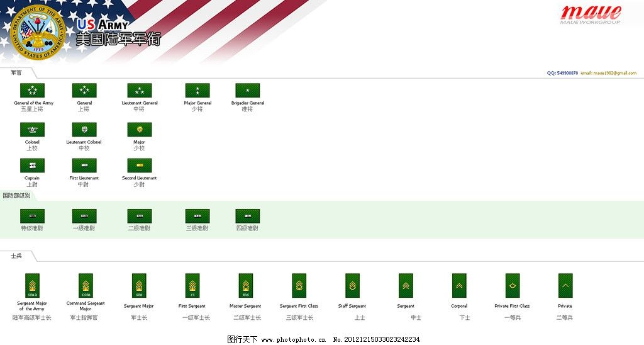This screenshot has width=644, height=345.
Task: Click the maue1982@gmail.com email link
Action: click(x=608, y=73)
